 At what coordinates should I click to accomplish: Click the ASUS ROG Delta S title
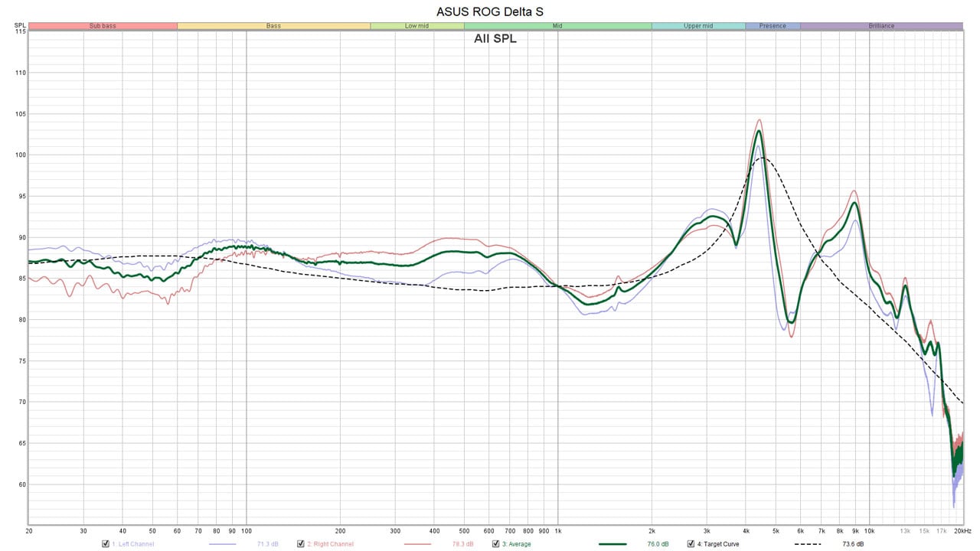click(x=490, y=11)
